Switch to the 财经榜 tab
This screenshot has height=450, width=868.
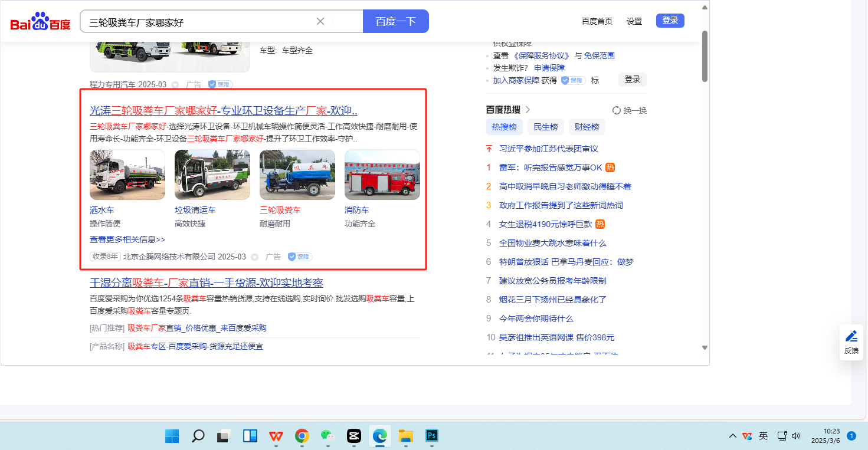tap(587, 127)
